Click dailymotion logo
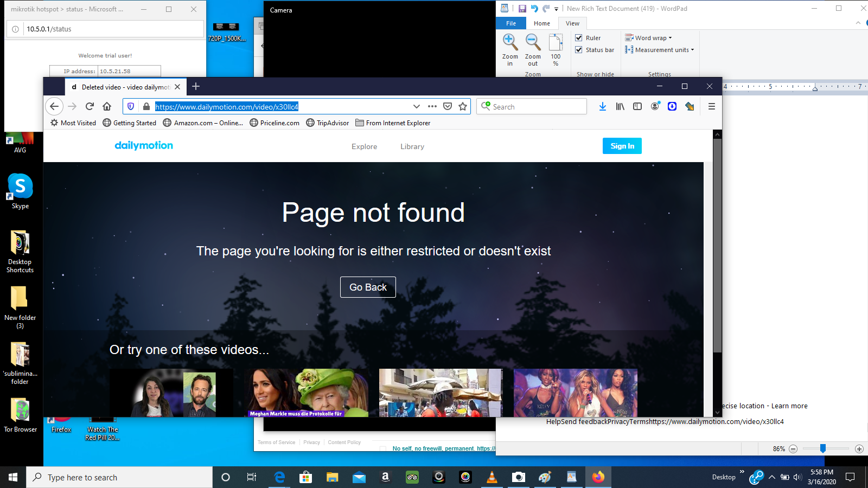Screen dimensions: 868x488 point(144,145)
